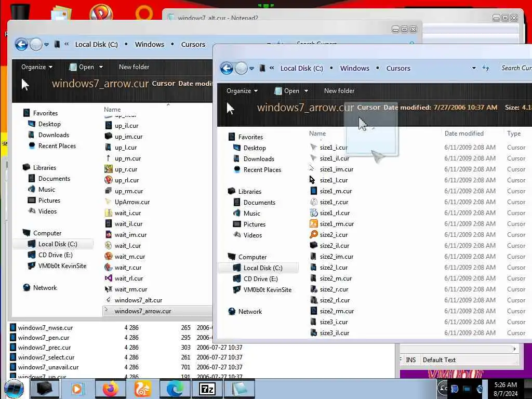Select Local Disk (C:) in rear window pane

53,244
